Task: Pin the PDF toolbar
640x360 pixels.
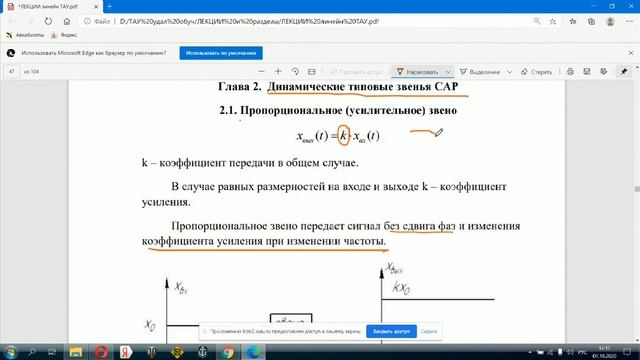Action: 624,71
